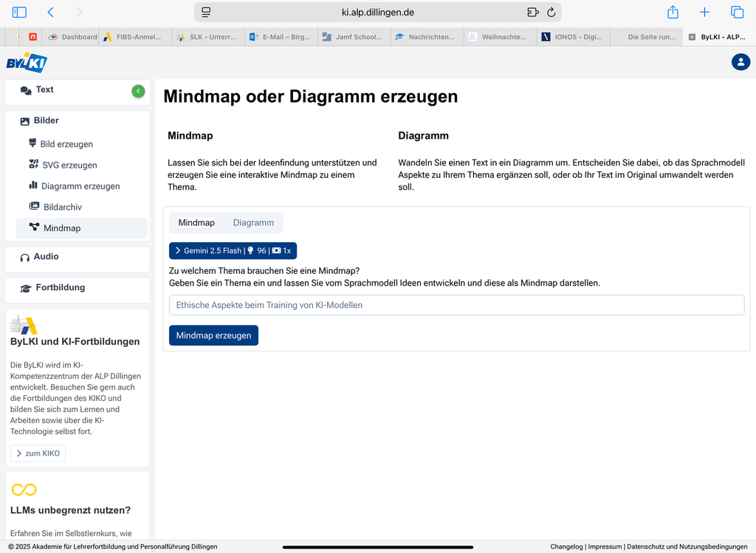Image resolution: width=756 pixels, height=553 pixels.
Task: Select the Mindmap tab
Action: click(x=196, y=223)
